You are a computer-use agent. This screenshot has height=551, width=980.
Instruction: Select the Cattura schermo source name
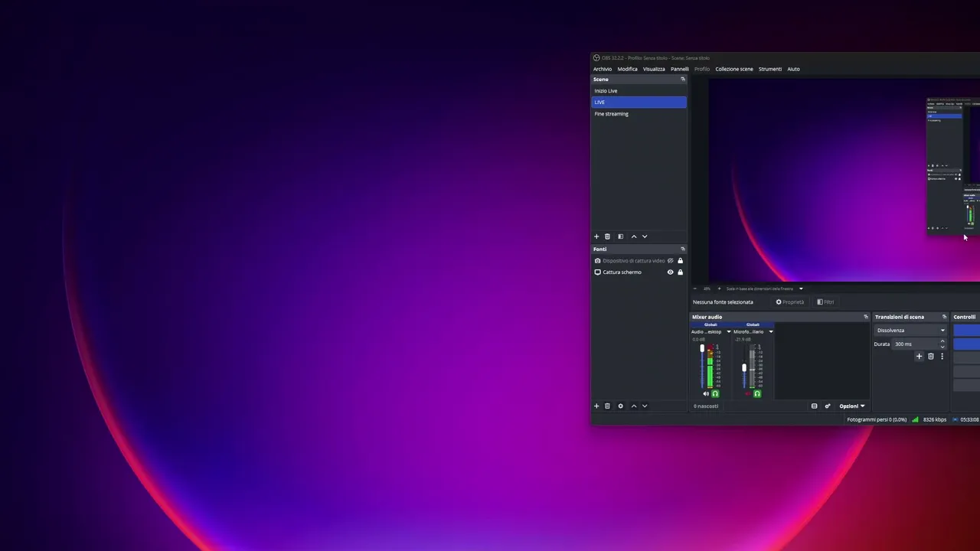click(622, 272)
